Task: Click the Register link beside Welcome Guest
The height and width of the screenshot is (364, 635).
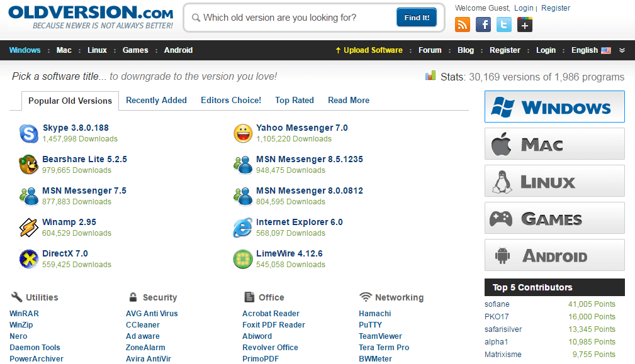Action: tap(556, 8)
